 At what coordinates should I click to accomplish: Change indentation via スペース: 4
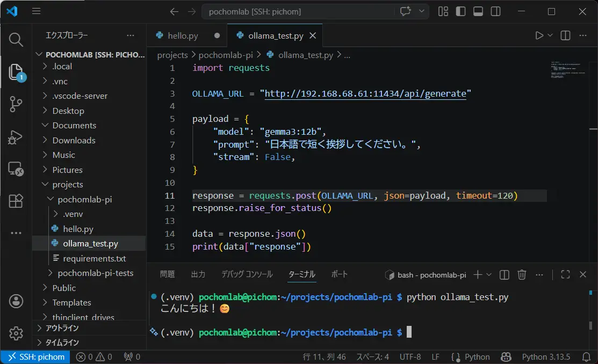click(372, 357)
